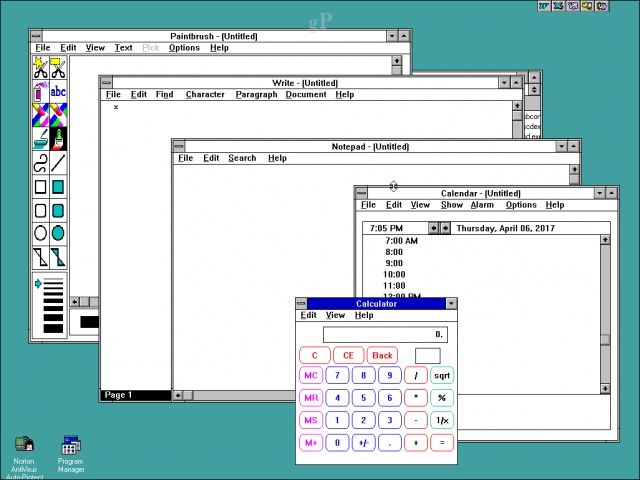Select the Filled Rounded Box tool
640x480 pixels.
click(x=58, y=211)
